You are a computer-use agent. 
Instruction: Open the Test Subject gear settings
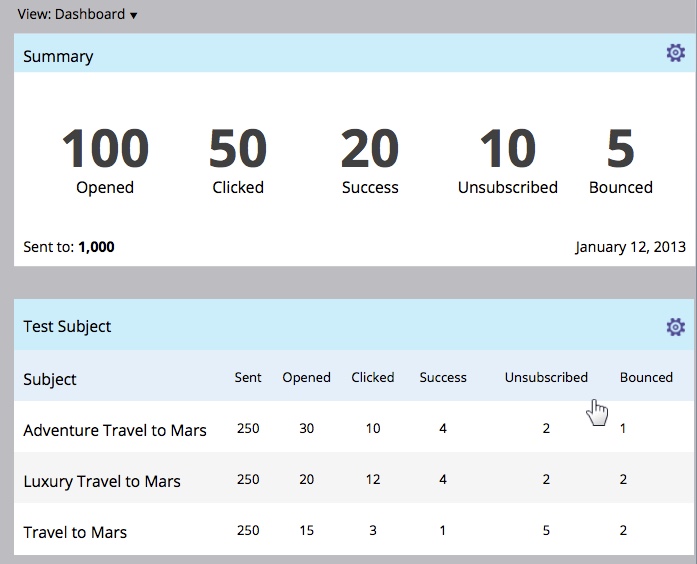coord(675,327)
